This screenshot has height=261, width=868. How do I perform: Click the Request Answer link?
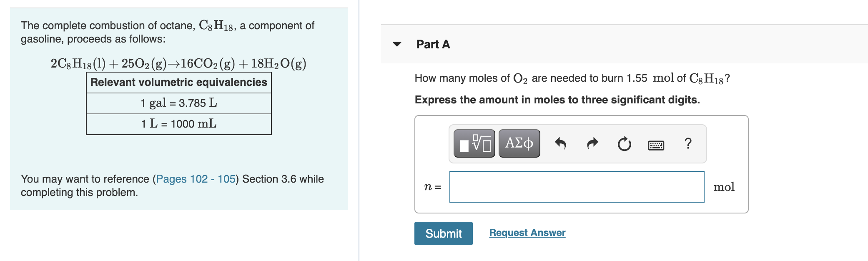click(x=527, y=233)
